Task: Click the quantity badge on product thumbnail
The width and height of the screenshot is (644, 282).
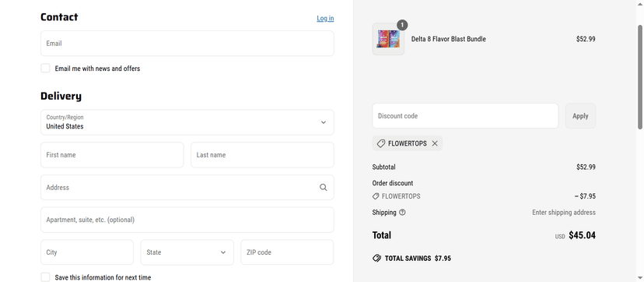Action: [x=402, y=26]
